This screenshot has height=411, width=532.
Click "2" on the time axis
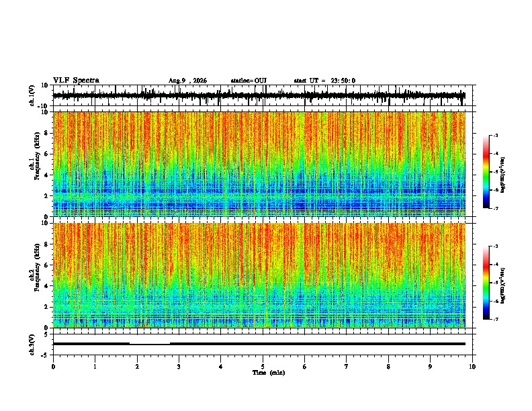[137, 367]
